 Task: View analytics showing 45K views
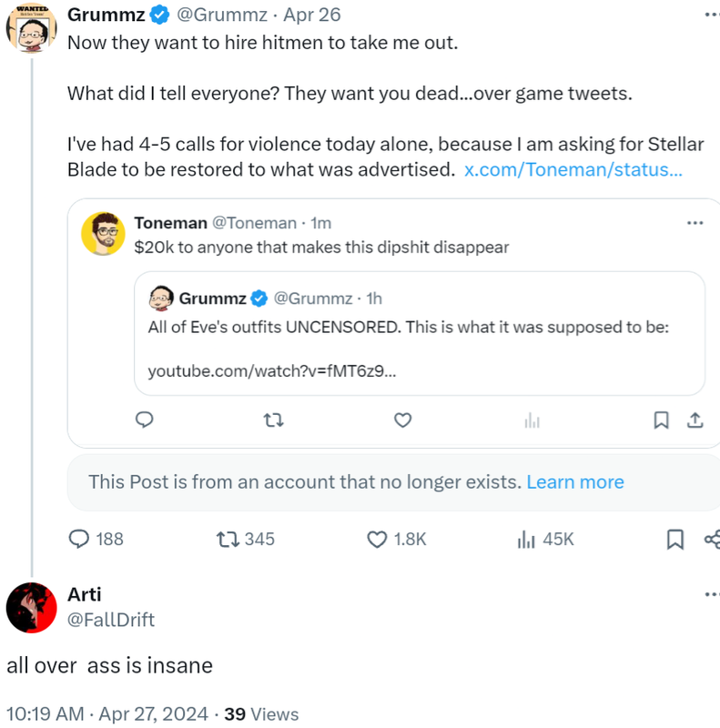[x=526, y=539]
